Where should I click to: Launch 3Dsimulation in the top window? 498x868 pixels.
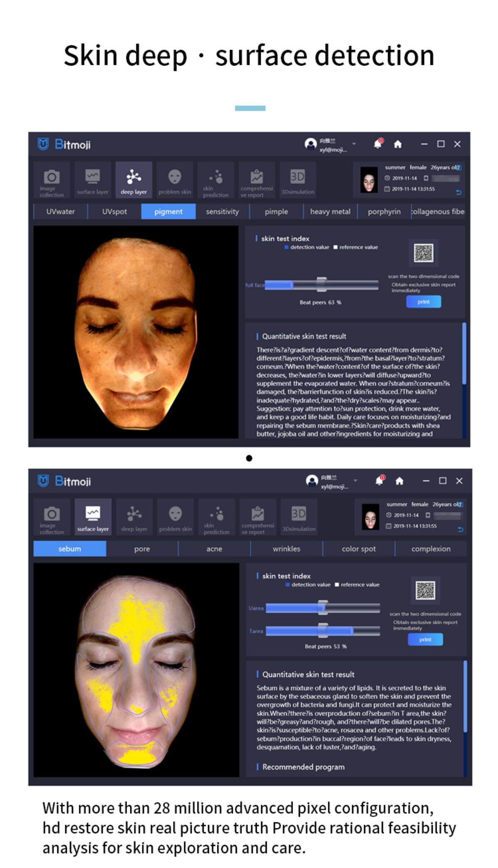[x=298, y=180]
